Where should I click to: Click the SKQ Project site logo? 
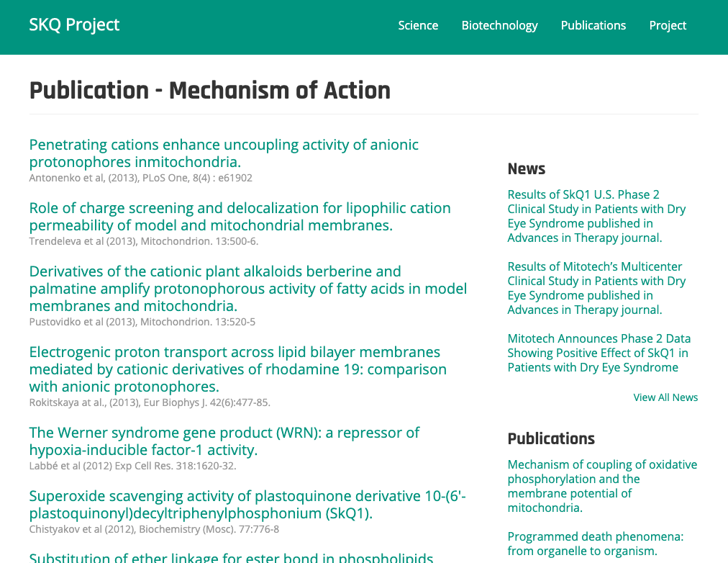tap(74, 25)
